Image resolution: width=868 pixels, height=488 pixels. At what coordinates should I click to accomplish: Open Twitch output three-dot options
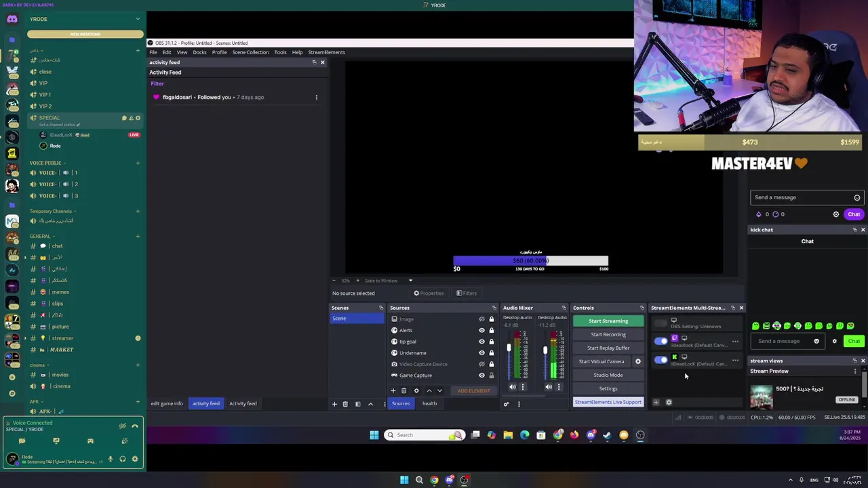[735, 342]
